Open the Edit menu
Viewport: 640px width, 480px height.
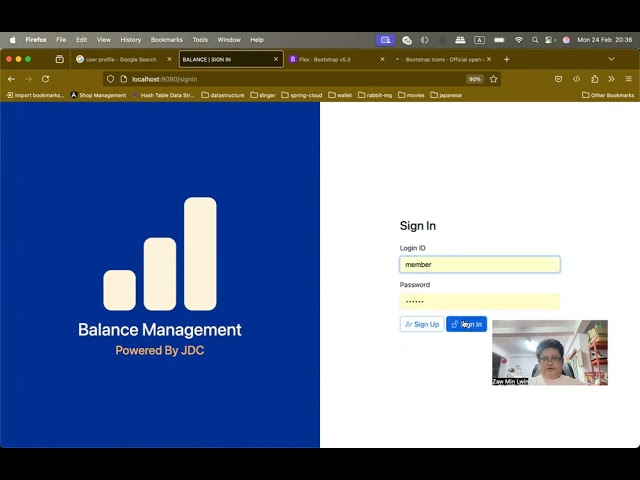click(x=81, y=40)
